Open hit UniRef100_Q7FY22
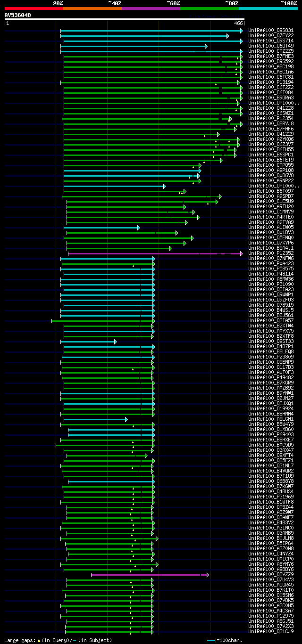Viewport: 302px width, 644px height. pyautogui.click(x=271, y=35)
